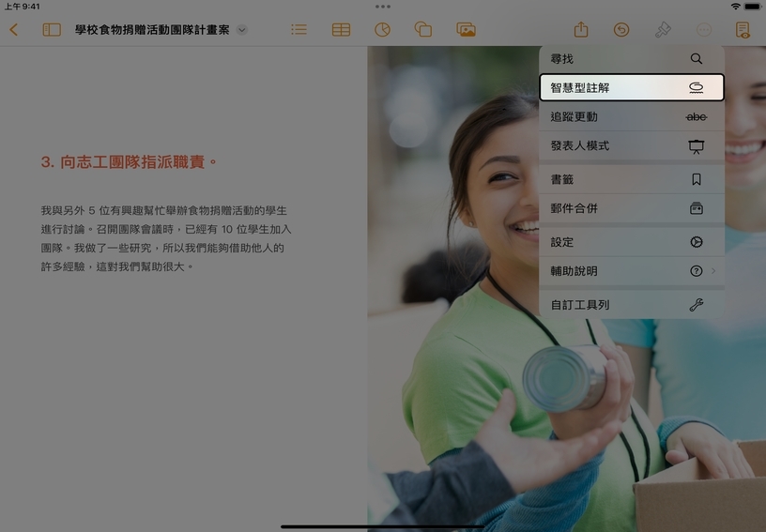This screenshot has height=532, width=766.
Task: Click 自訂工具列 to customize toolbar
Action: click(632, 305)
